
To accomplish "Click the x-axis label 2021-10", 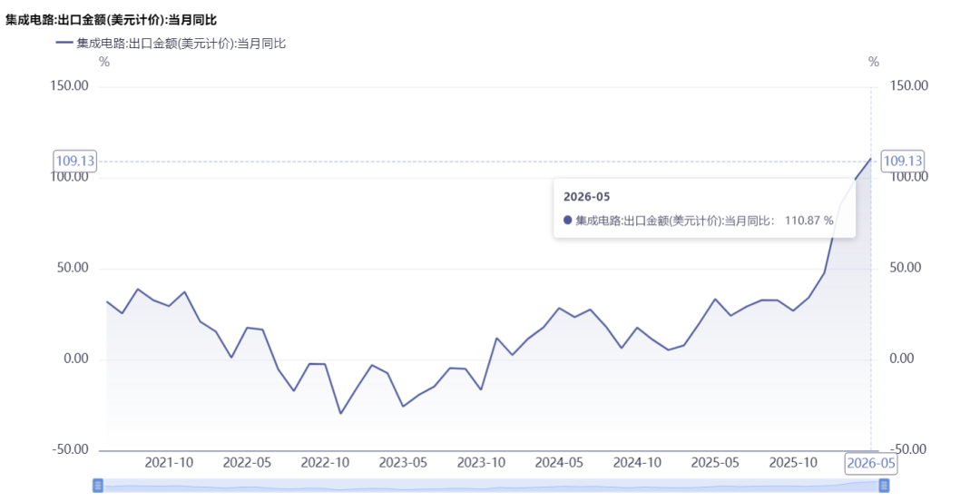I will [x=169, y=463].
